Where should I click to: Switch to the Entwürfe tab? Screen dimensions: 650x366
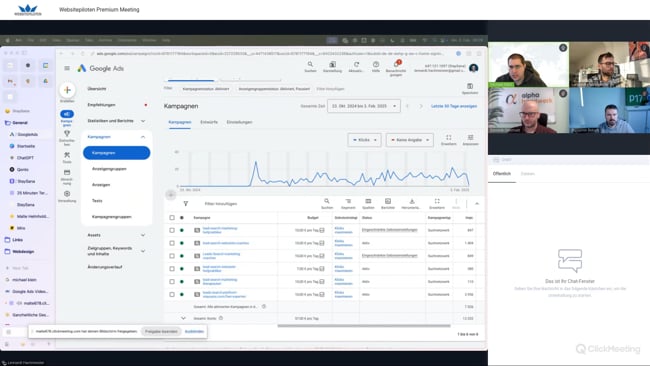tap(209, 122)
